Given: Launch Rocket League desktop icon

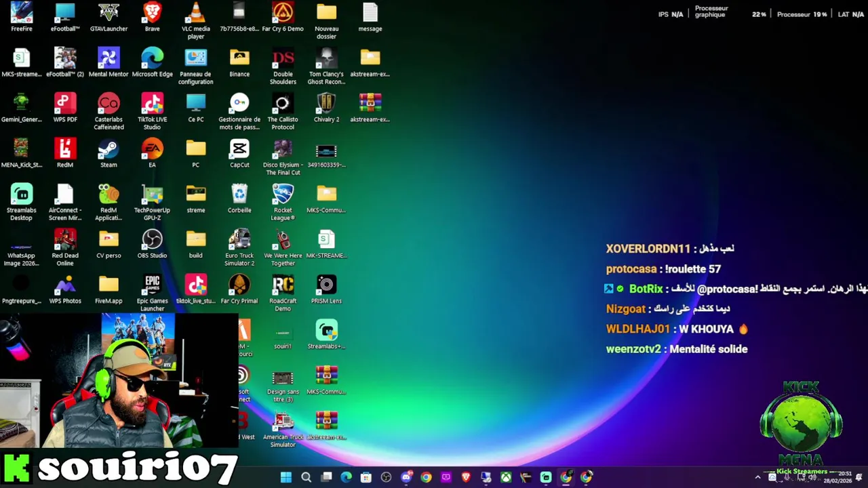Looking at the screenshot, I should pos(283,202).
